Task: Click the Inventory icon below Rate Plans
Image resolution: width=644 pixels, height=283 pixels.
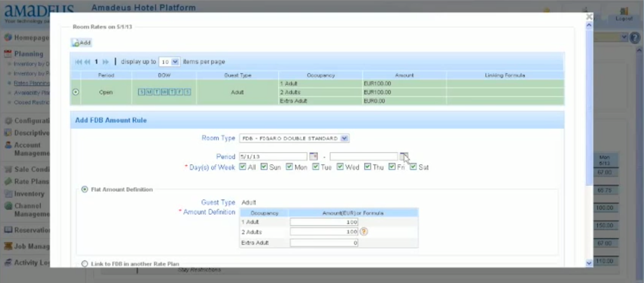Action: (8, 194)
